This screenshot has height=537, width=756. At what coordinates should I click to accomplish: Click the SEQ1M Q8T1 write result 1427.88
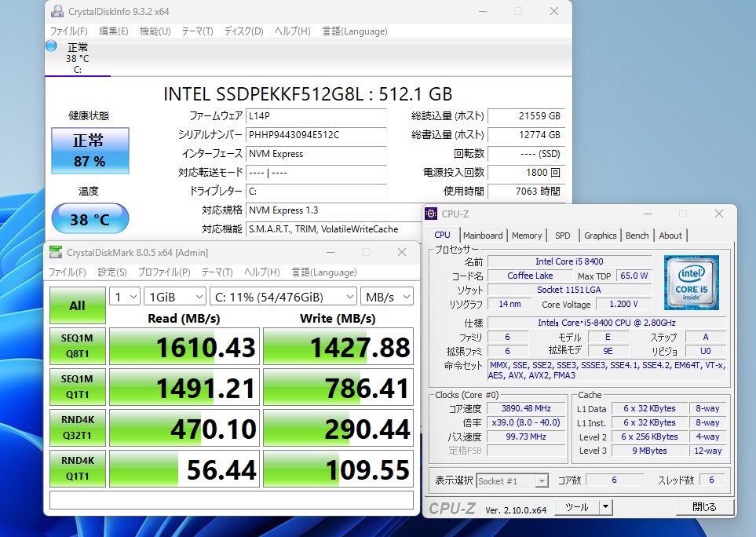tap(338, 346)
